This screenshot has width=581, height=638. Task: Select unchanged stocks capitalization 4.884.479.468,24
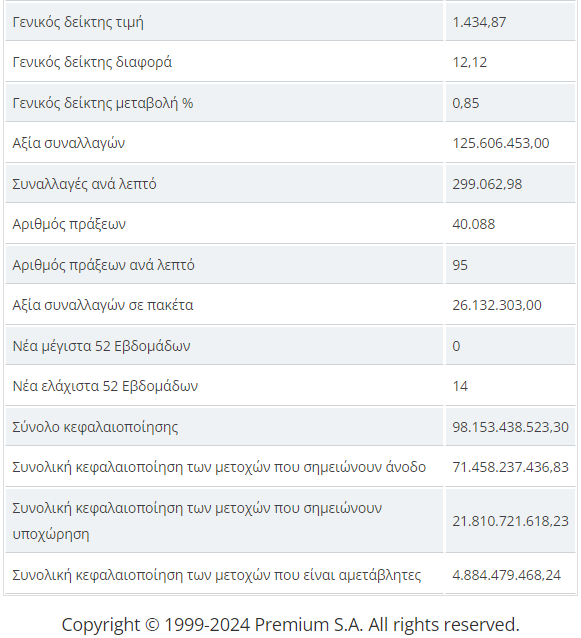(x=507, y=575)
